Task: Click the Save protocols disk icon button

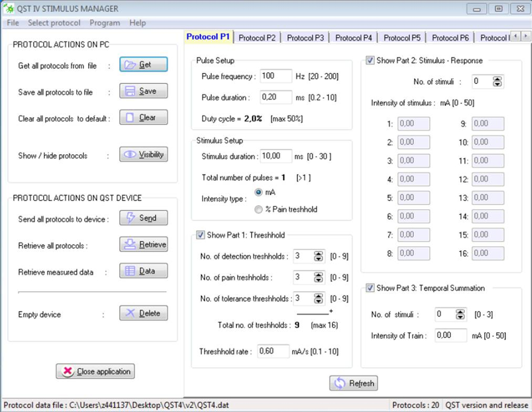Action: [x=143, y=91]
